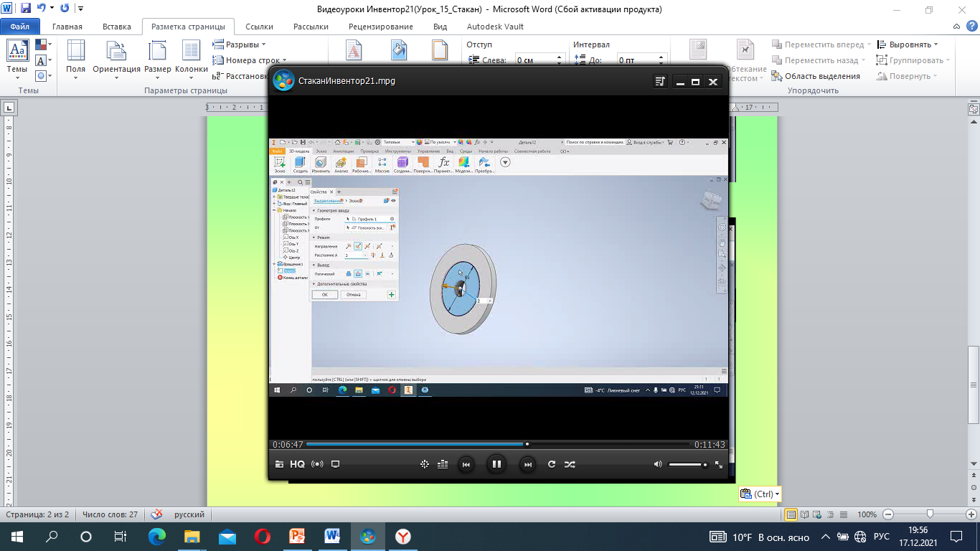Toggle shuffle in the media player
The height and width of the screenshot is (551, 980).
tap(570, 464)
